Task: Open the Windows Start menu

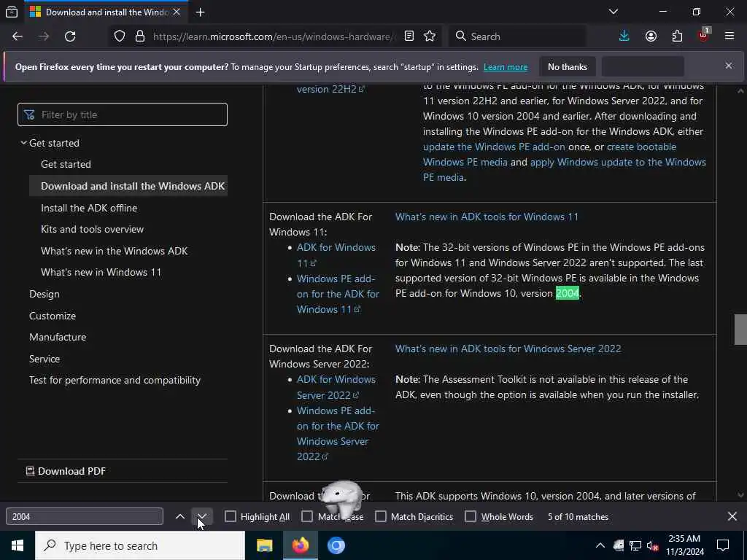Action: (18, 545)
